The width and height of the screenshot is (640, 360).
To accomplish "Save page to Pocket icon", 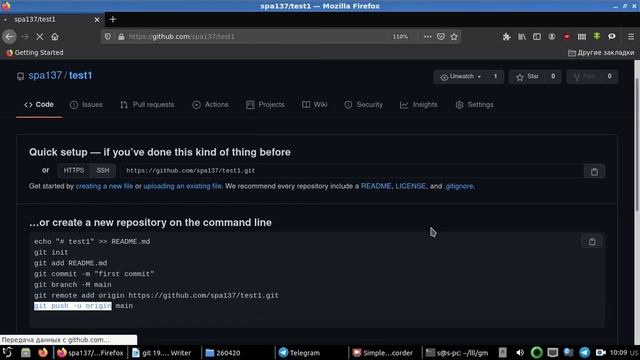I will pos(441,36).
